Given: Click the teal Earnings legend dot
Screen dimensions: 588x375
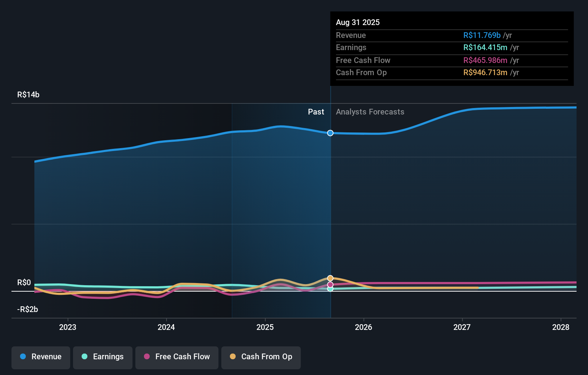Looking at the screenshot, I should (x=85, y=356).
